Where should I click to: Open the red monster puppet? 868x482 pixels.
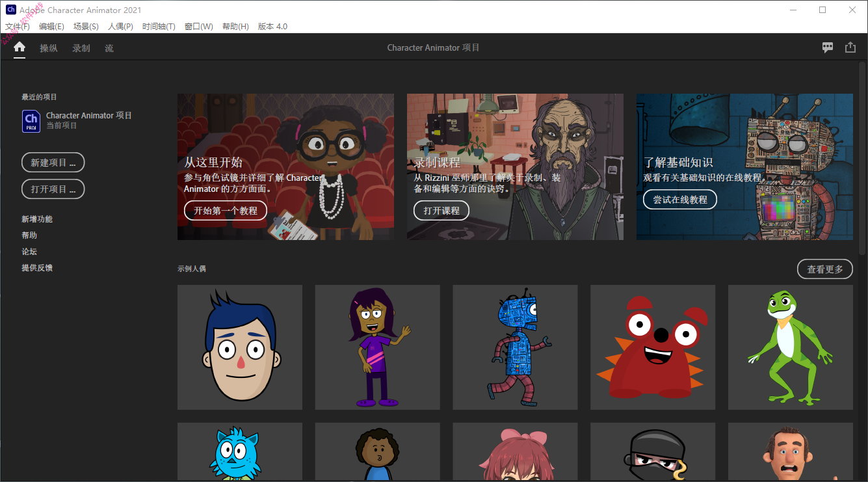[x=653, y=347]
